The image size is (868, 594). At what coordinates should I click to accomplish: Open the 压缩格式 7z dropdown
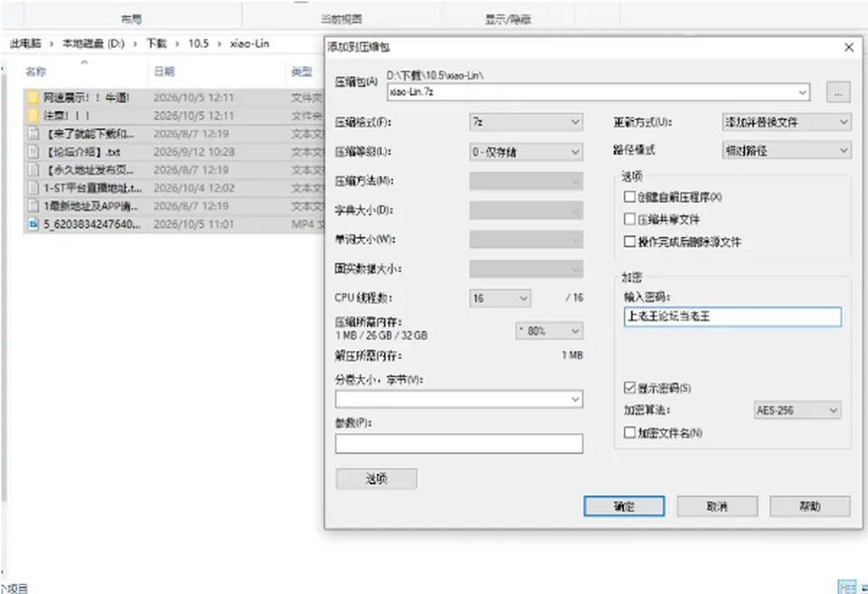[526, 122]
